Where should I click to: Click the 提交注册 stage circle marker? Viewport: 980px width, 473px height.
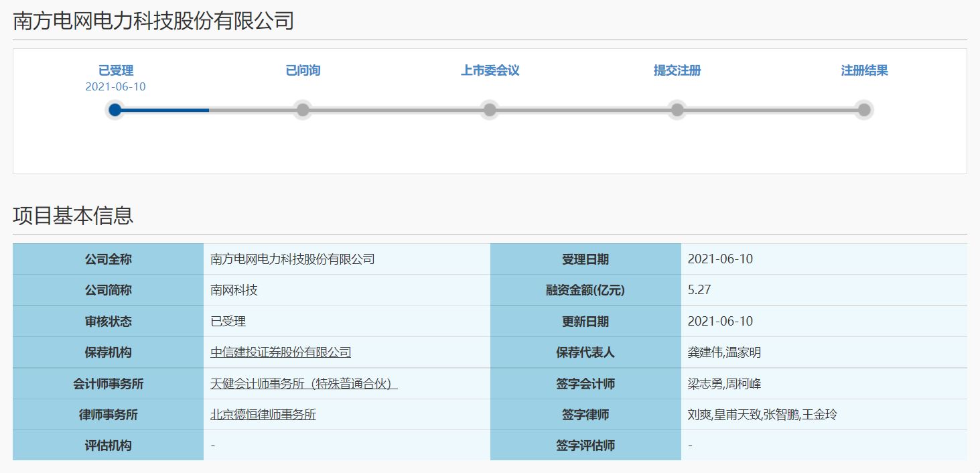(677, 110)
